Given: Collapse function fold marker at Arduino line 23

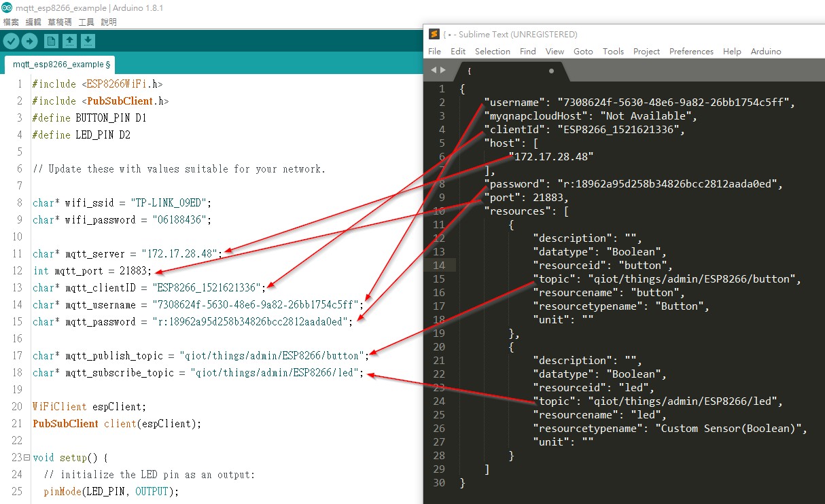Looking at the screenshot, I should 27,458.
